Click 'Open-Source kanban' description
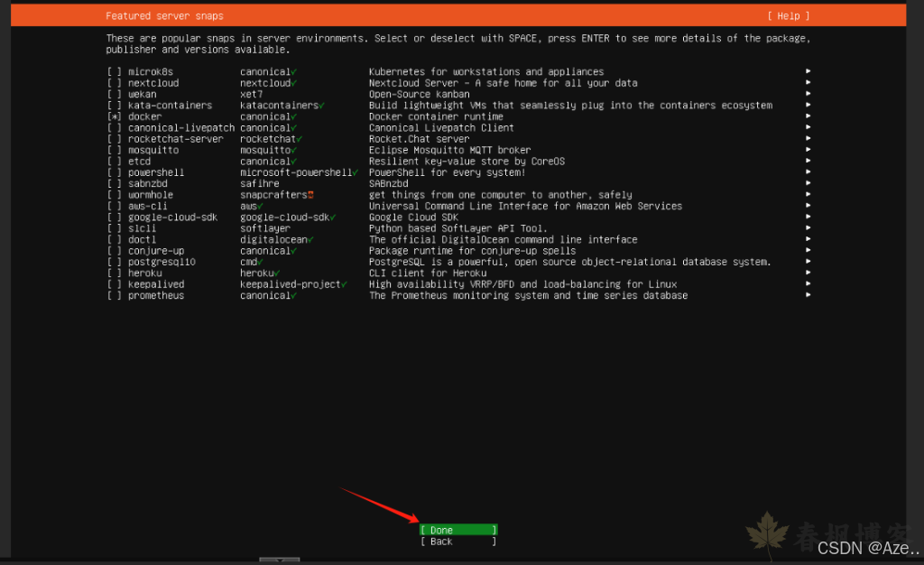Image resolution: width=924 pixels, height=565 pixels. coord(420,94)
